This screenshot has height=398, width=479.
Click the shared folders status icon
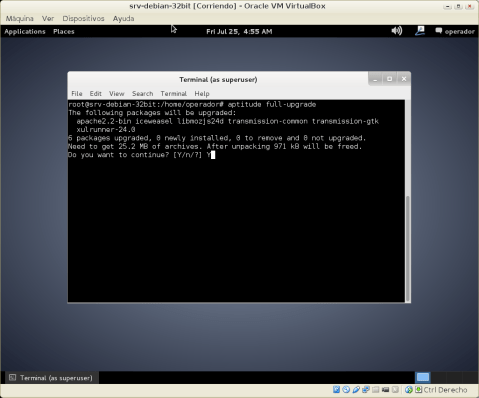tap(376, 389)
